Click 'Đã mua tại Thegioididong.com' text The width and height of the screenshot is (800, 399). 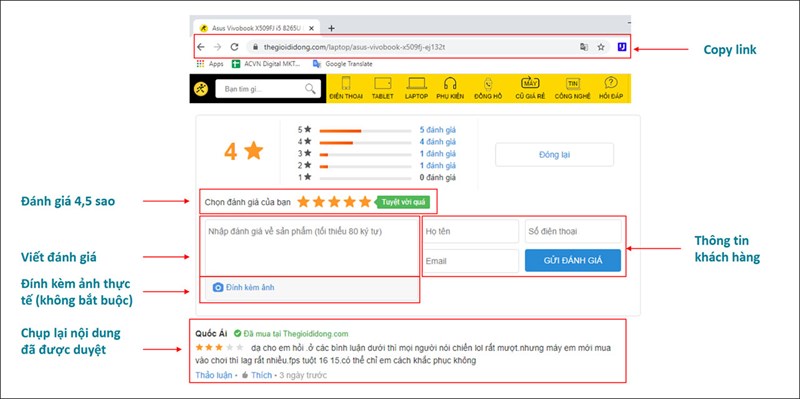pyautogui.click(x=296, y=334)
